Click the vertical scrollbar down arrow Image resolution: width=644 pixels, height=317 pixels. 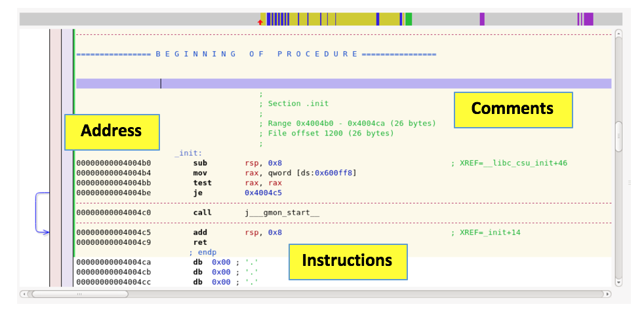(618, 282)
